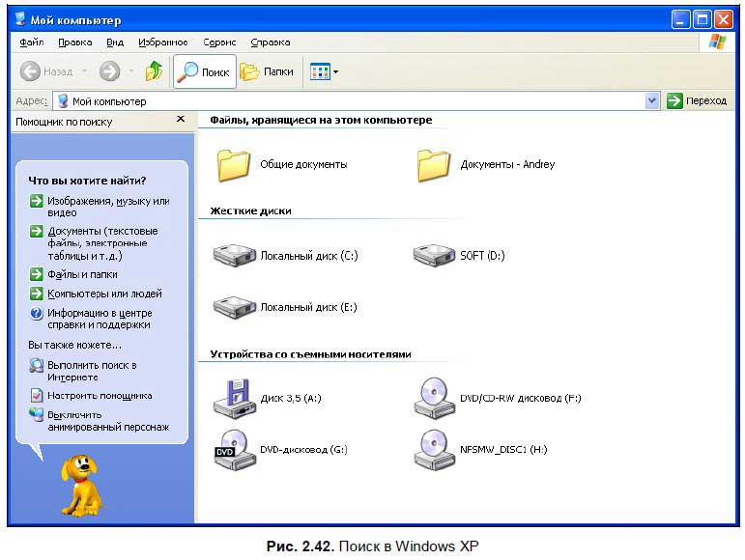Screen dimensions: 745x560
Task: Click My Computer icon in title bar
Action: [20, 19]
